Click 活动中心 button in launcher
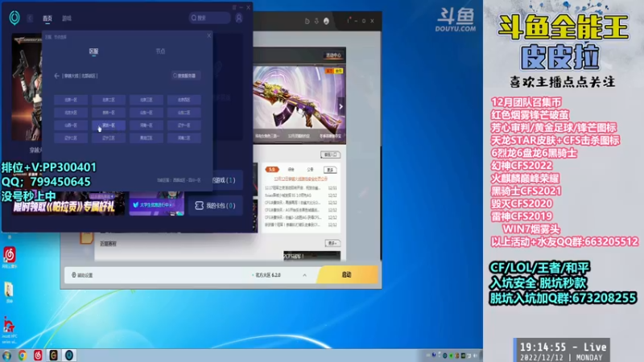This screenshot has width=644, height=362. (x=333, y=56)
